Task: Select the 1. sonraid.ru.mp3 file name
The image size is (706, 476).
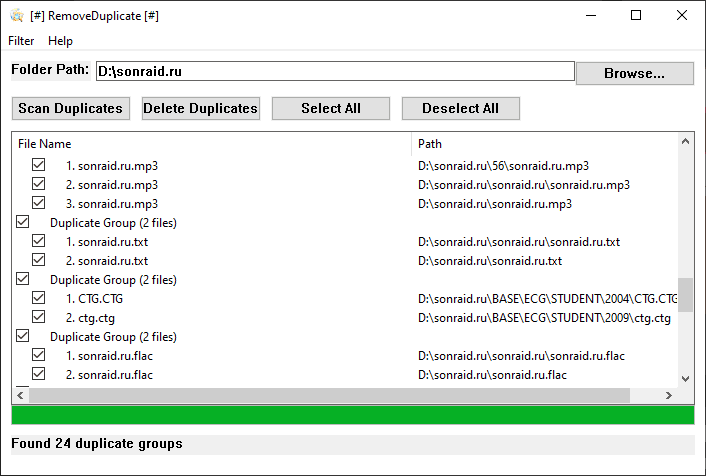Action: click(x=112, y=166)
